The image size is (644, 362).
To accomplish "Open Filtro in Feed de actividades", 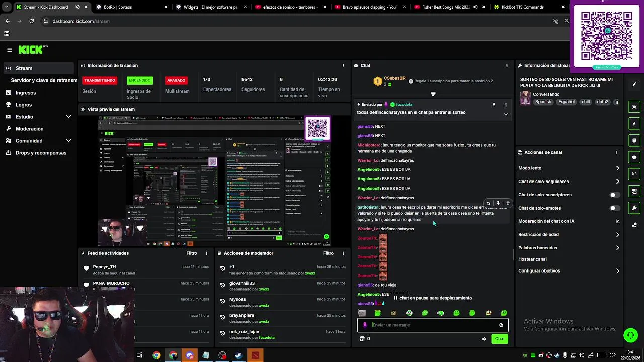I will (192, 253).
